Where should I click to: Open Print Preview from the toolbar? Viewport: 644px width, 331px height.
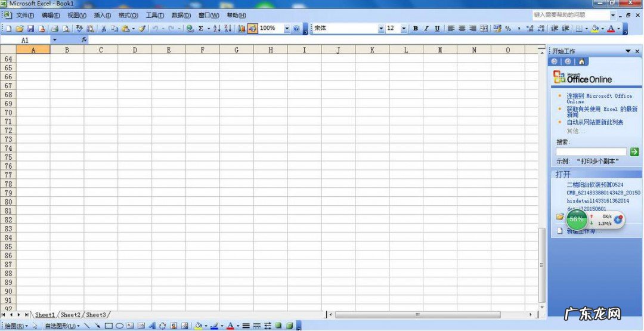pyautogui.click(x=66, y=29)
